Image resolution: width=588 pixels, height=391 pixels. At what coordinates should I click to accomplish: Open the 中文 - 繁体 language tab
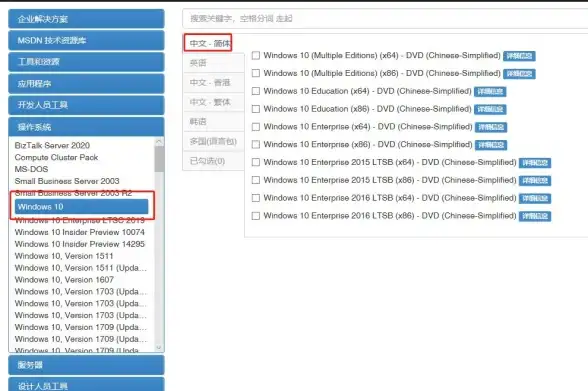click(213, 102)
